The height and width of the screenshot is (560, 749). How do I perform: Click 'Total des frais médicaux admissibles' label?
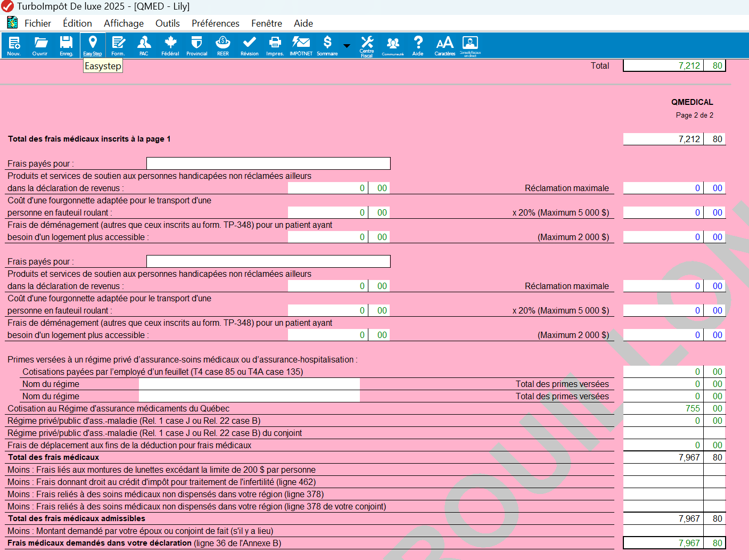[77, 518]
